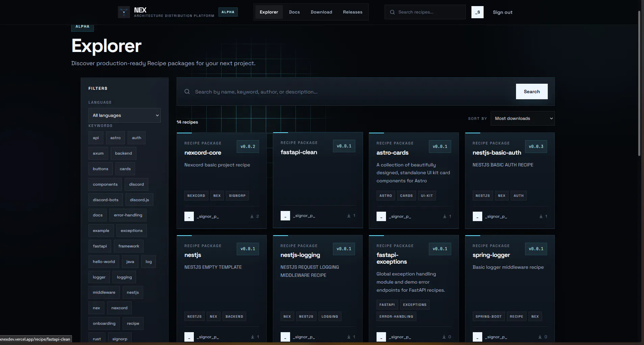Click the SPRING-BOOT tag on spring-logger card

click(489, 317)
